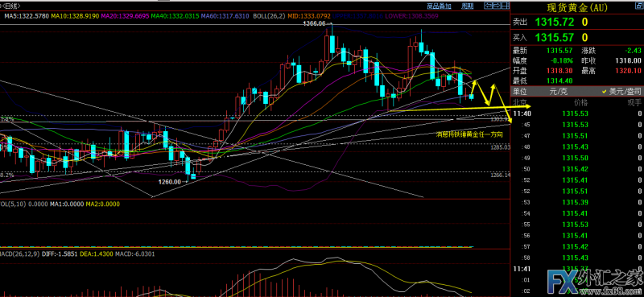
Task: Open the 商品叠加 overlay link
Action: 439,6
